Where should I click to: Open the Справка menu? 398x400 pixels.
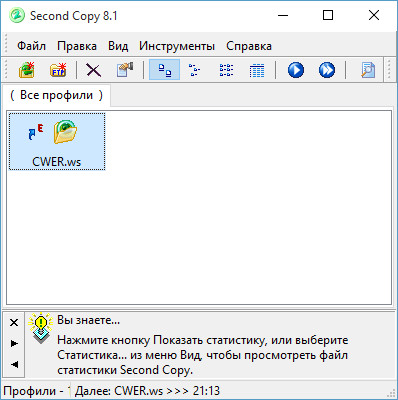[x=249, y=46]
